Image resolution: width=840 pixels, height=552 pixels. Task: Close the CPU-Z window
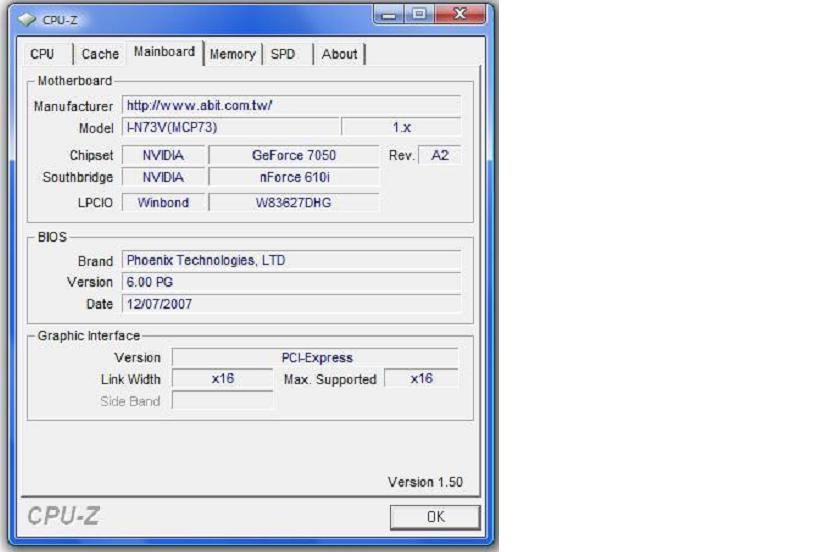pyautogui.click(x=460, y=14)
